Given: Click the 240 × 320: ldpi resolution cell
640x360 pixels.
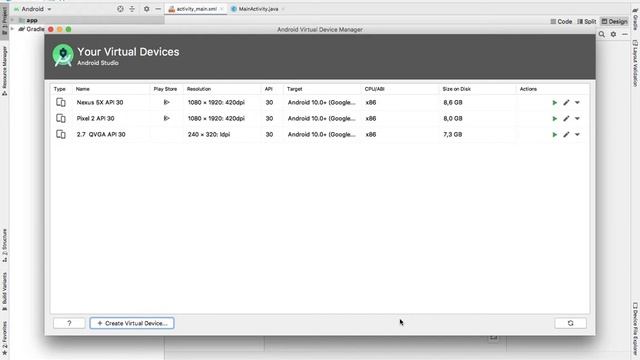Looking at the screenshot, I should (209, 134).
